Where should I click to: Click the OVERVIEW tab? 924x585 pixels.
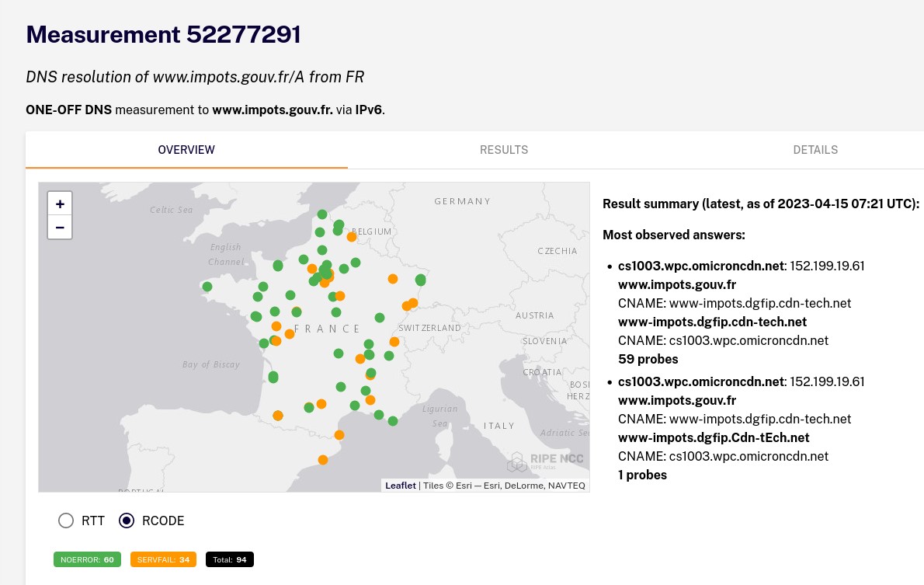point(186,150)
